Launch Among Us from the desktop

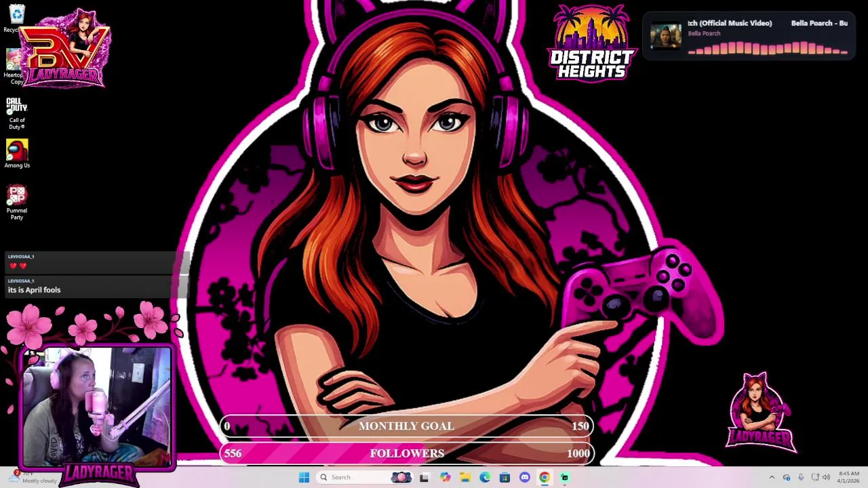pos(17,154)
